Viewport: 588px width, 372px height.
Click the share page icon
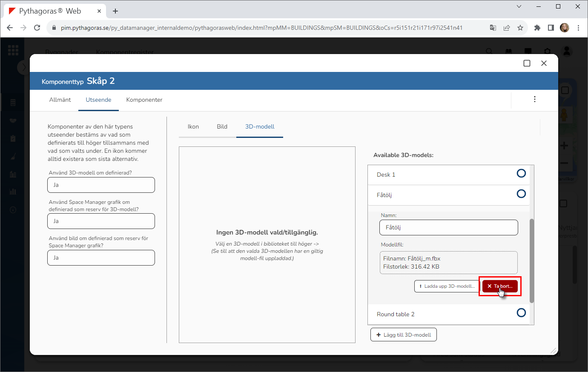[506, 28]
